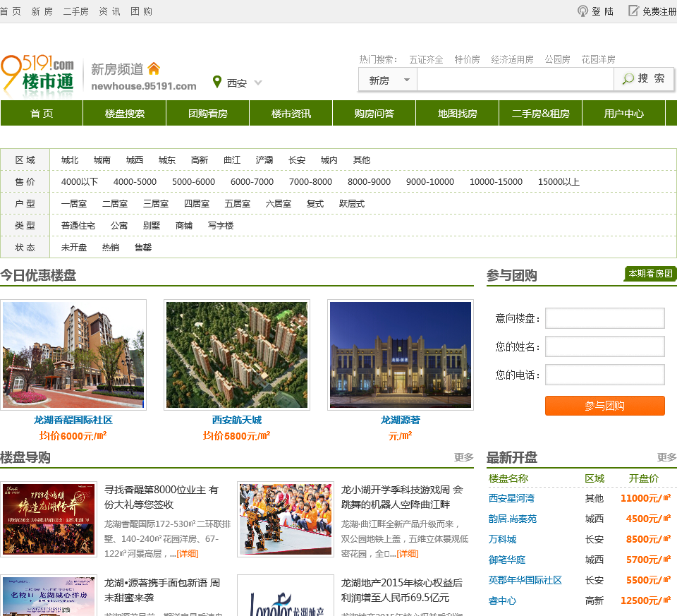The width and height of the screenshot is (677, 616).
Task: Click the magnifier 搜索 search button
Action: [643, 79]
